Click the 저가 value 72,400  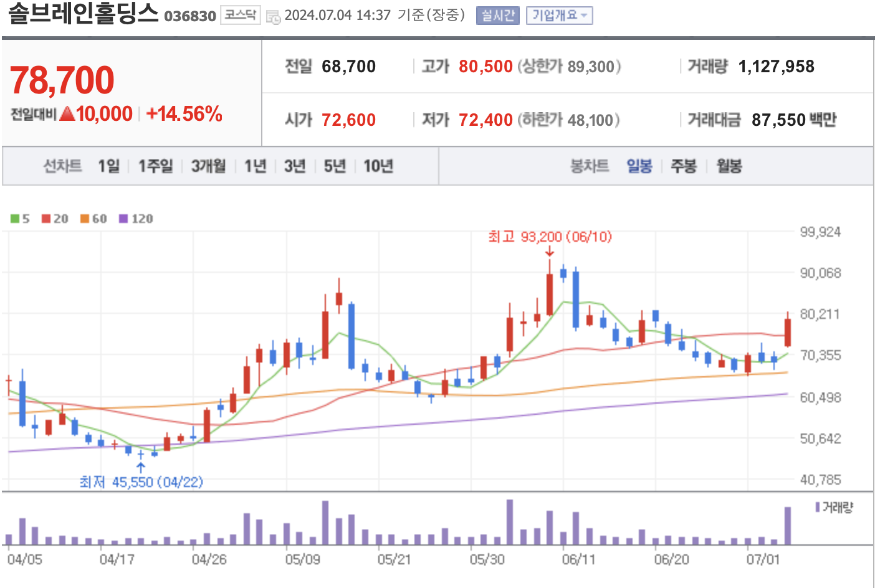click(x=485, y=120)
